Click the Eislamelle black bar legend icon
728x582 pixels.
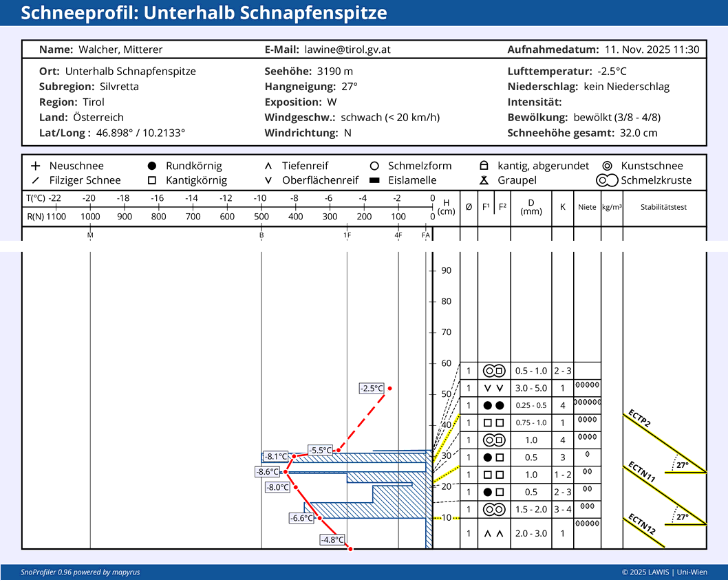tap(374, 180)
